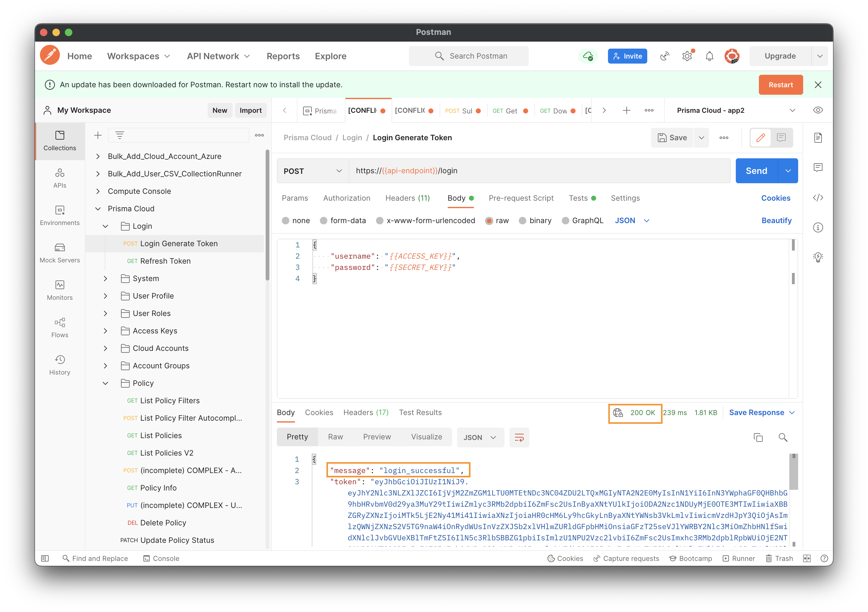Open the code snippet icon
The height and width of the screenshot is (612, 868).
[x=818, y=198]
